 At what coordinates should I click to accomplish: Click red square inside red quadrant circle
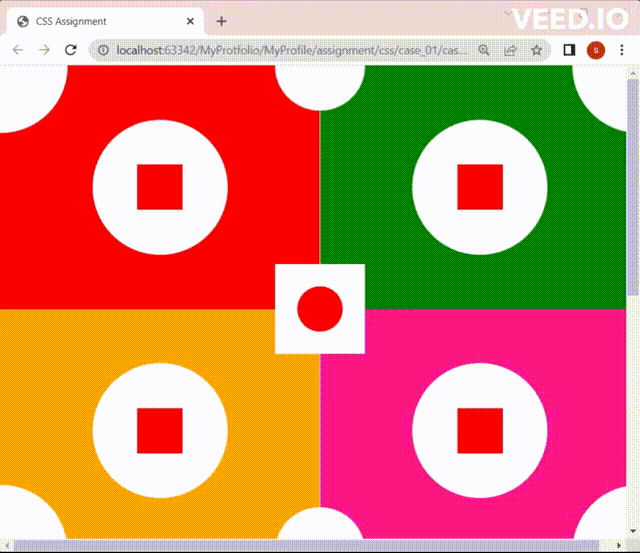pos(160,187)
